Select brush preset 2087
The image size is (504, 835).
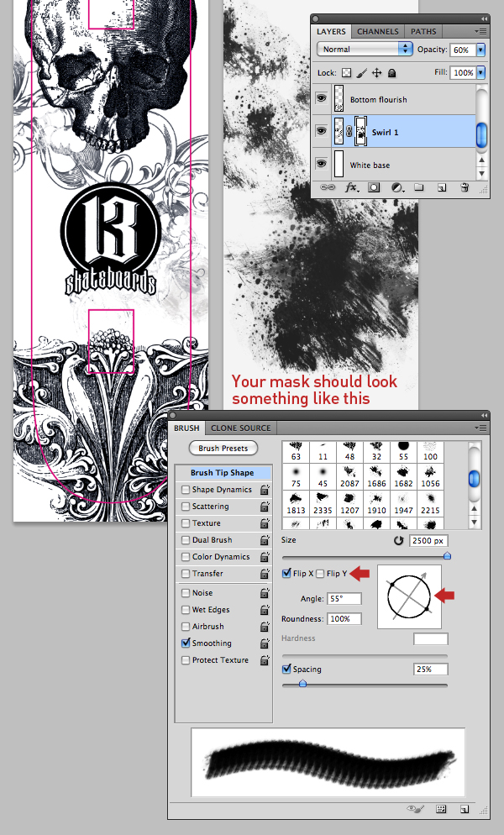(349, 475)
